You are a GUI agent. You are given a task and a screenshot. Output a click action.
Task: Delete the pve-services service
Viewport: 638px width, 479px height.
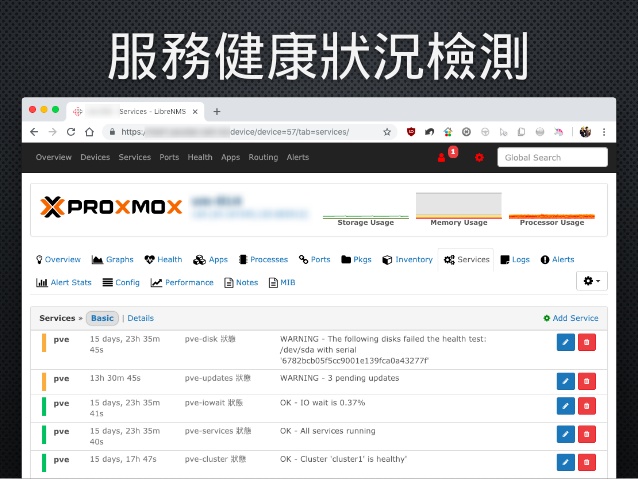click(x=587, y=434)
